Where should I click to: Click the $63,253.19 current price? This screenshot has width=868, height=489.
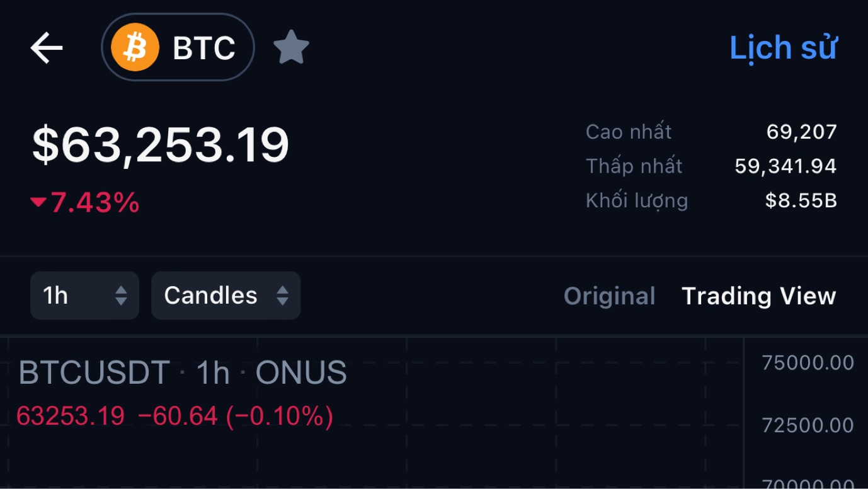coord(161,146)
